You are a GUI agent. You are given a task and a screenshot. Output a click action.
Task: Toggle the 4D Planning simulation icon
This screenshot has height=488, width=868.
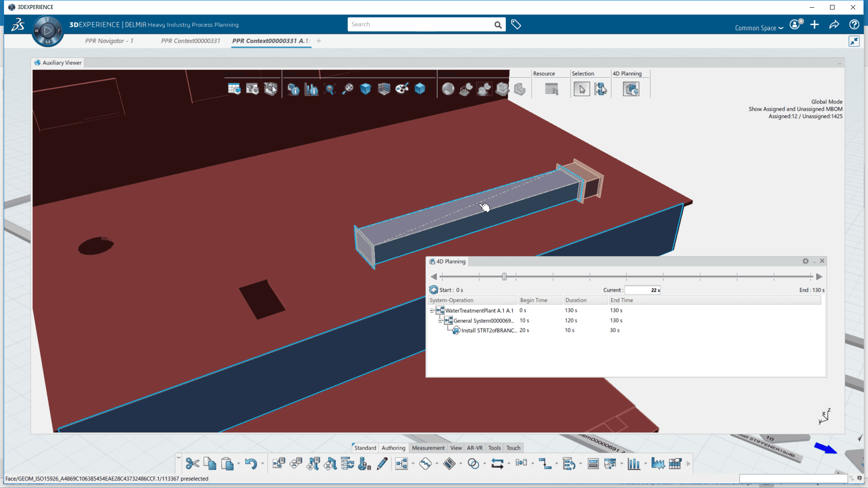pos(630,89)
